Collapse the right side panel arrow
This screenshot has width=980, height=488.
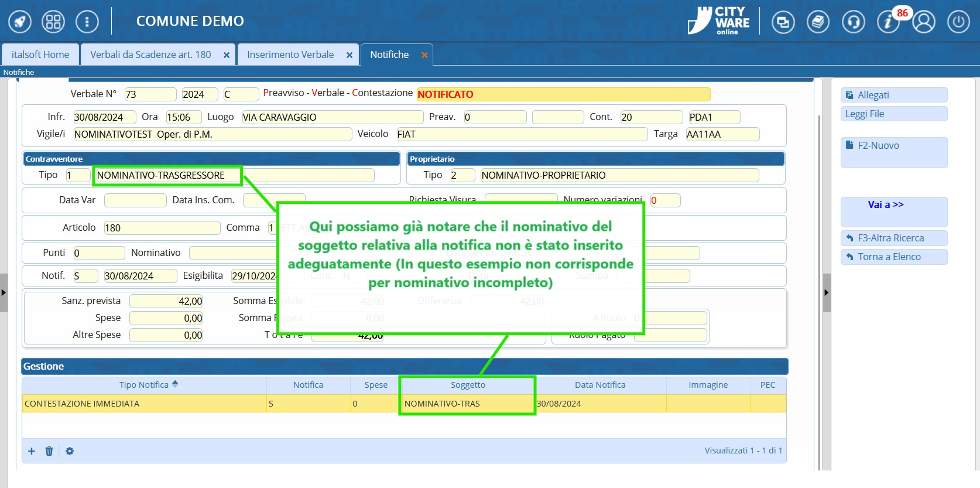[x=827, y=292]
